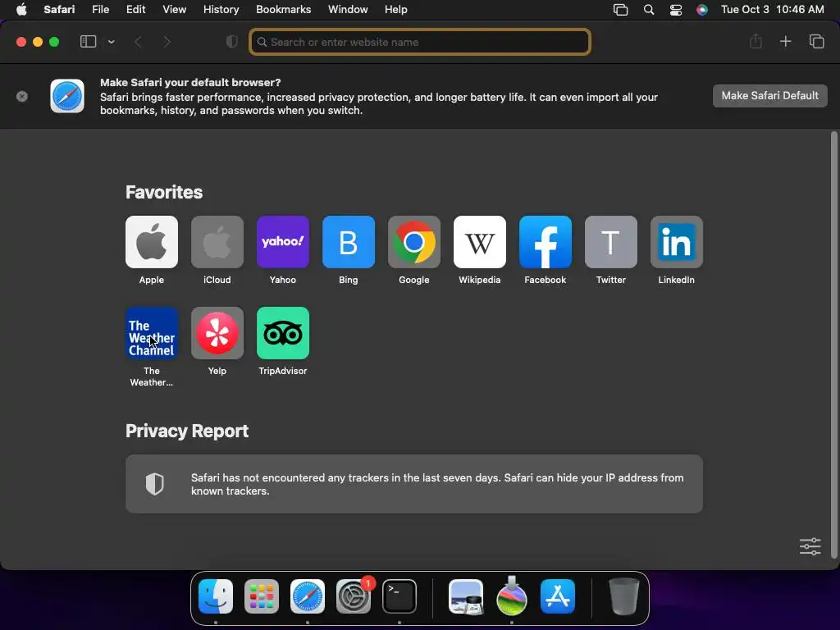This screenshot has width=840, height=630.
Task: Go forward using the forward arrow
Action: click(x=167, y=42)
